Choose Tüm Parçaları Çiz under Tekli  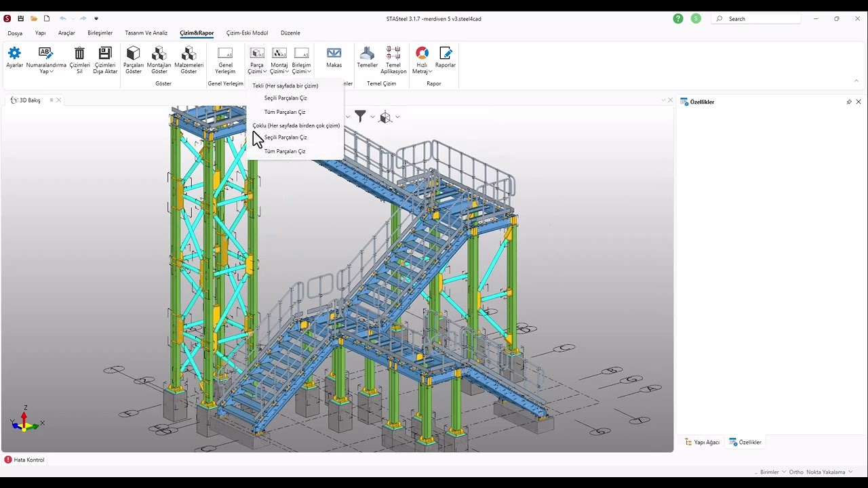click(x=285, y=112)
